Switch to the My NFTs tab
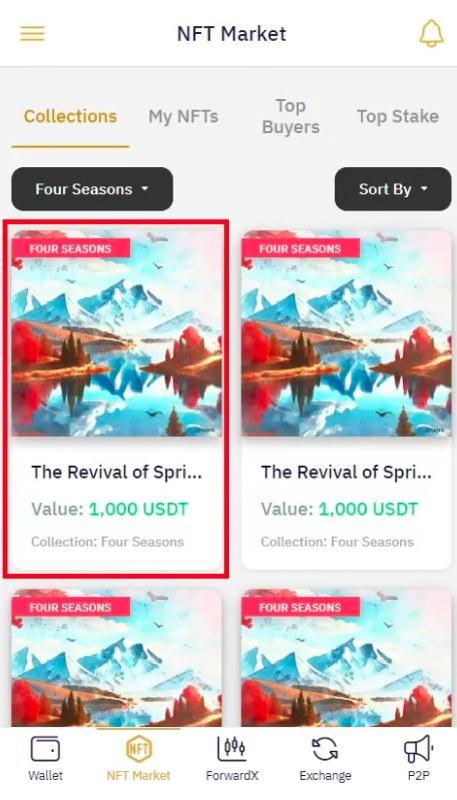 tap(184, 116)
